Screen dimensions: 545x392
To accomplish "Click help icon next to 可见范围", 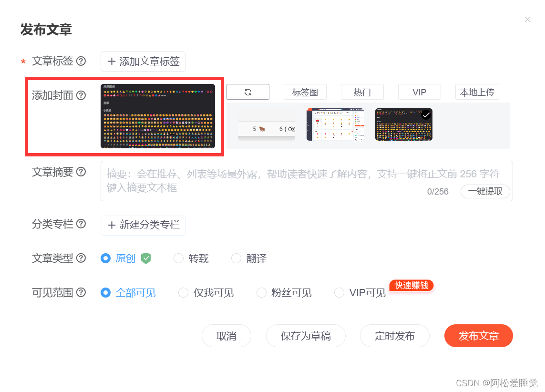I will tap(81, 293).
